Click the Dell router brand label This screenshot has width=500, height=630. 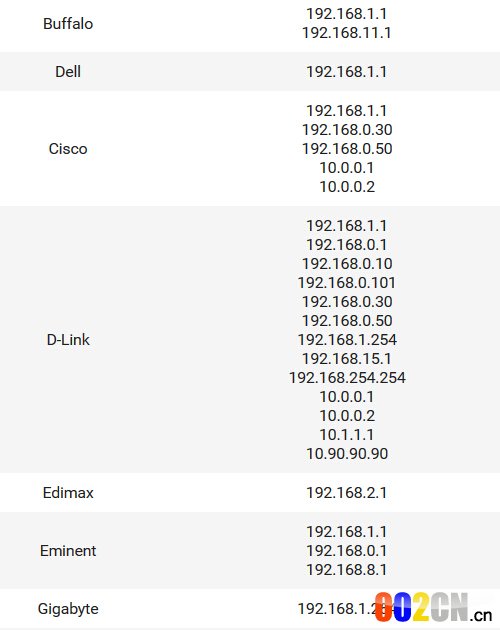tap(68, 72)
